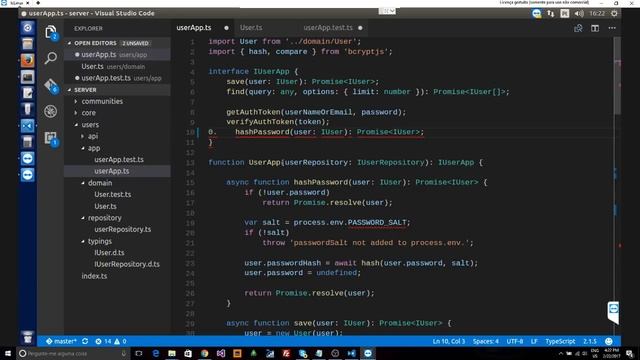This screenshot has width=640, height=360.
Task: Open Chrome from the Windows taskbar
Action: (x=204, y=353)
